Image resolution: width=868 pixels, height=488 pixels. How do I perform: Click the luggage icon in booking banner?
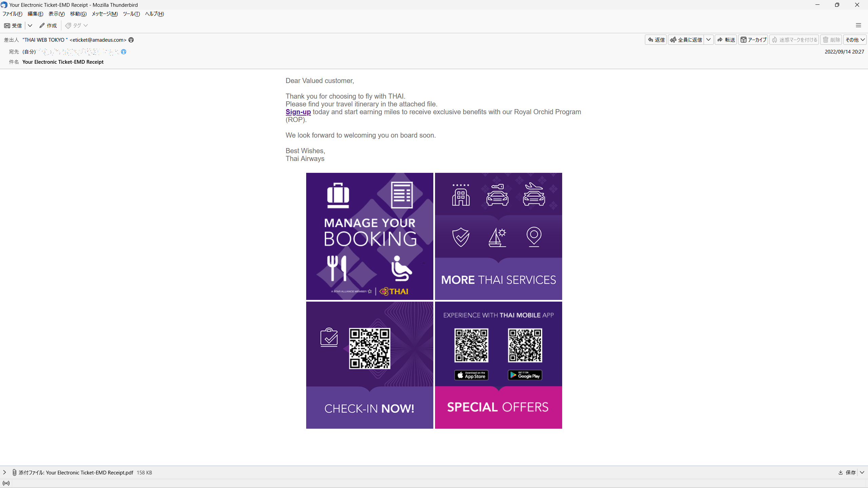pyautogui.click(x=338, y=196)
